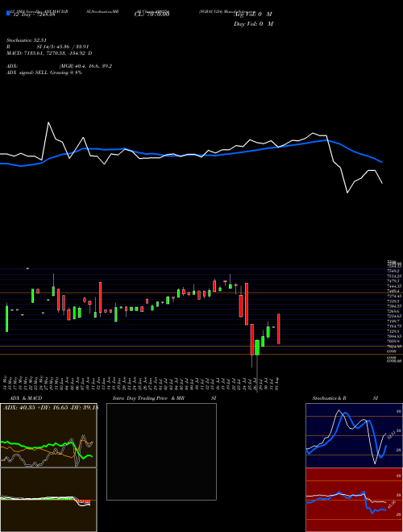Image resolution: width=403 pixels, height=532 pixels.
Task: Click the end of the blue moving average line
Action: [x=382, y=162]
